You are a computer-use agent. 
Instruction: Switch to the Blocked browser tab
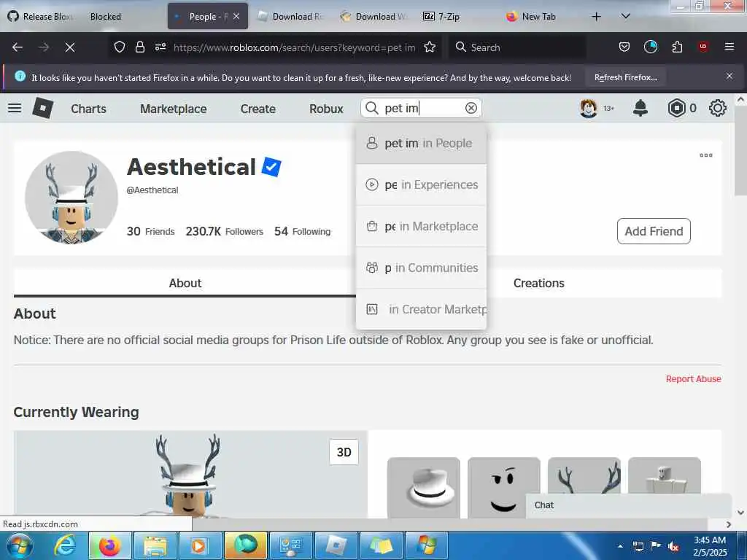tap(106, 17)
